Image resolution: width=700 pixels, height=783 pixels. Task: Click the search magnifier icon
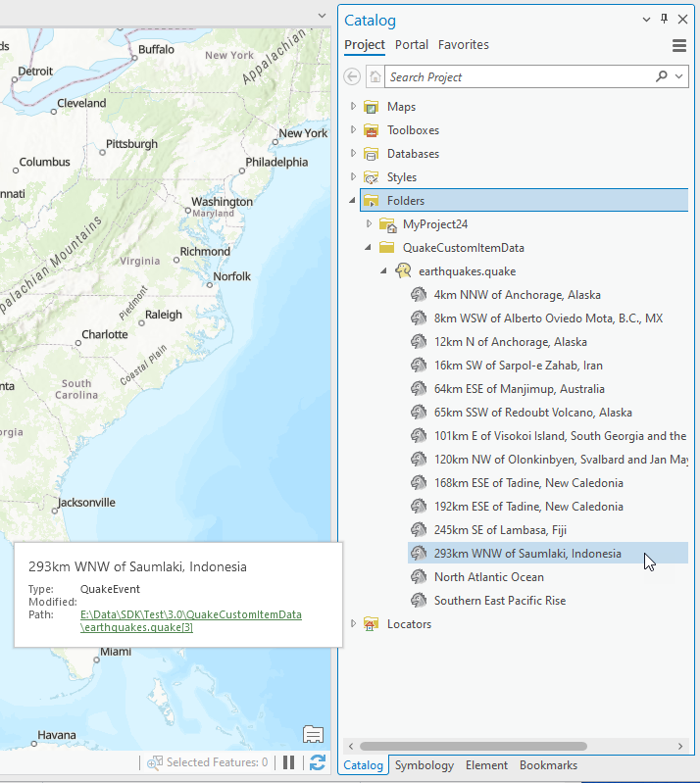click(x=662, y=76)
